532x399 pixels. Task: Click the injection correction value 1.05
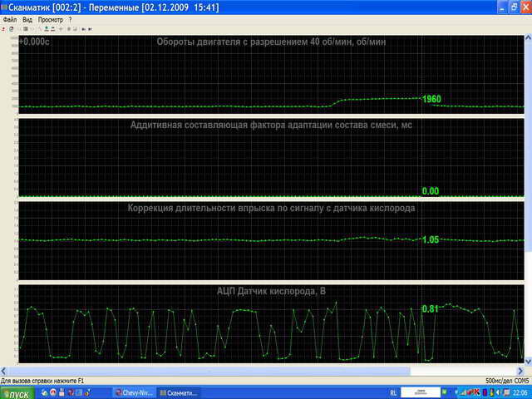coord(430,239)
